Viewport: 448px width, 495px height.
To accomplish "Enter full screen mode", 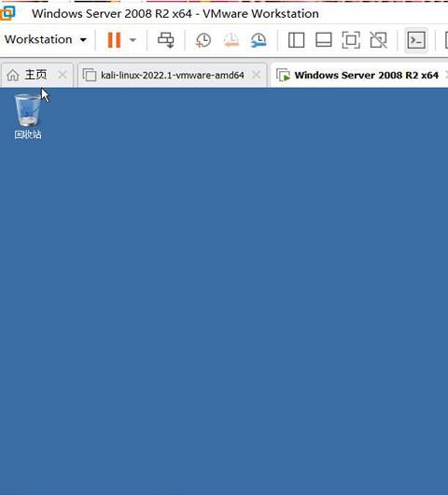I will point(351,40).
